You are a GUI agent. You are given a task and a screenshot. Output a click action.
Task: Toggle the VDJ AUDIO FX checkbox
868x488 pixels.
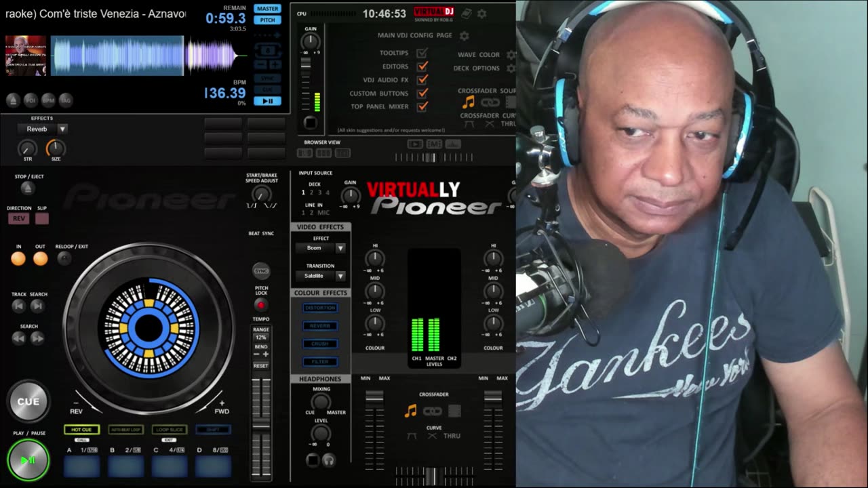(x=422, y=79)
